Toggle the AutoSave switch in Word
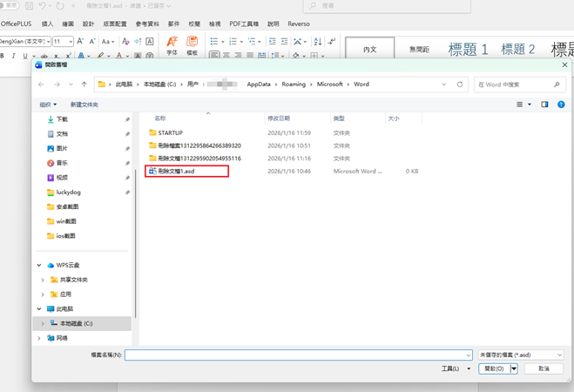The height and width of the screenshot is (392, 574). [x=10, y=5]
